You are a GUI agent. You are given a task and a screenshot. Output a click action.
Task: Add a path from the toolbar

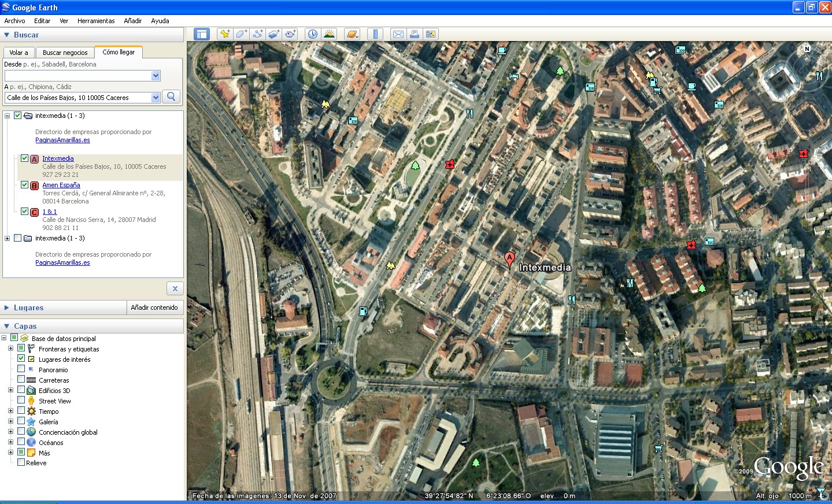coord(257,34)
